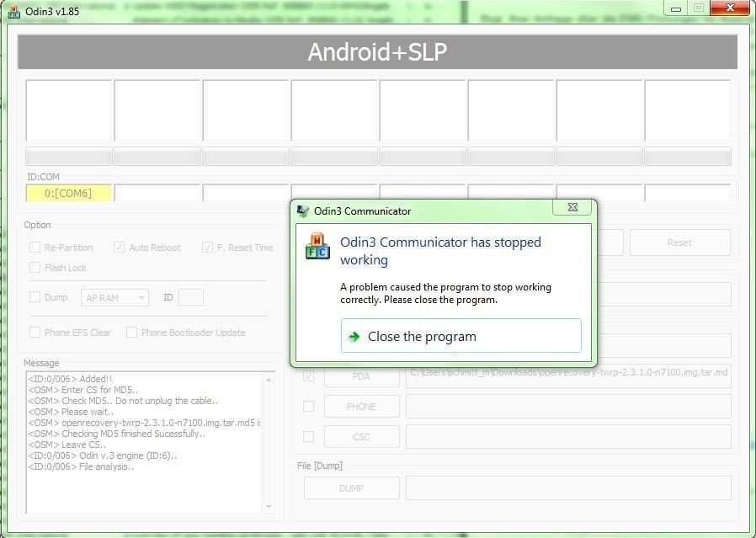Click the green arrow beside Close the program
Viewport: 756px width, 538px height.
click(354, 337)
